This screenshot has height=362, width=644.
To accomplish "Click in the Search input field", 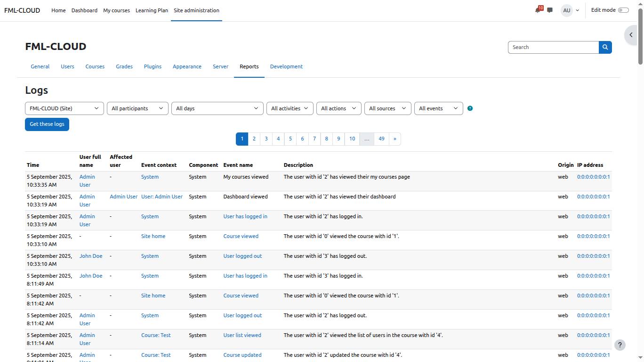I will click(x=554, y=47).
